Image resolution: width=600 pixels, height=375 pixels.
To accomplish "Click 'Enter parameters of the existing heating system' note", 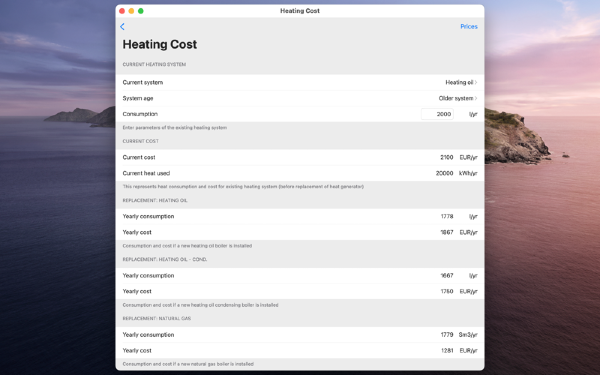I will point(175,128).
